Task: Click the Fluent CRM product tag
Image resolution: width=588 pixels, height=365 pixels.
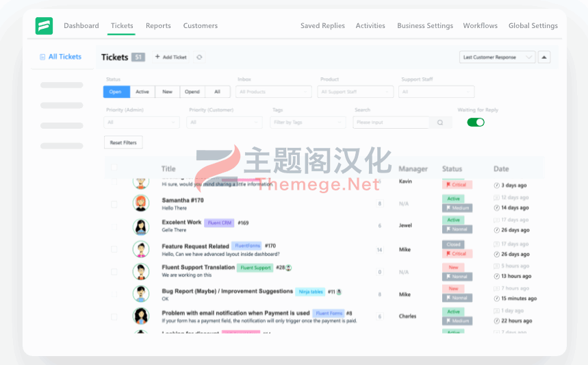Action: coord(219,223)
